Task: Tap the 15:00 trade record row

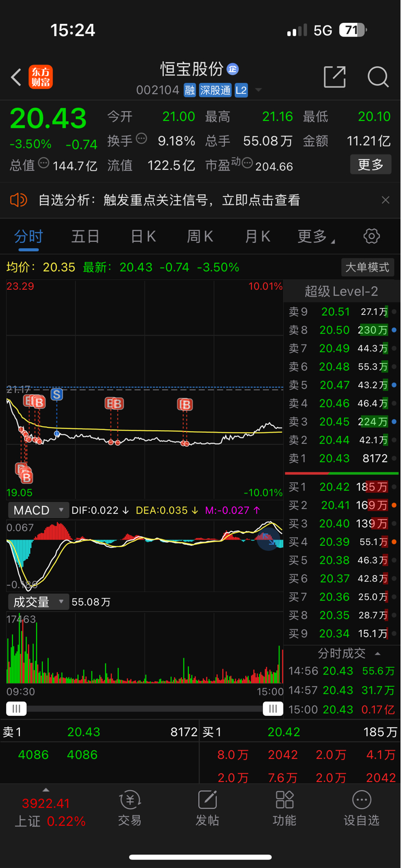Action: (342, 710)
